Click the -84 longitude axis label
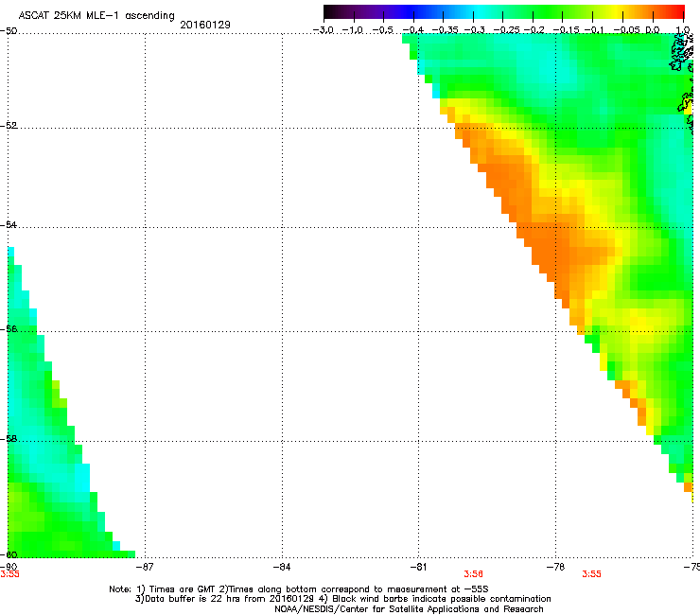The height and width of the screenshot is (615, 700). [x=282, y=567]
